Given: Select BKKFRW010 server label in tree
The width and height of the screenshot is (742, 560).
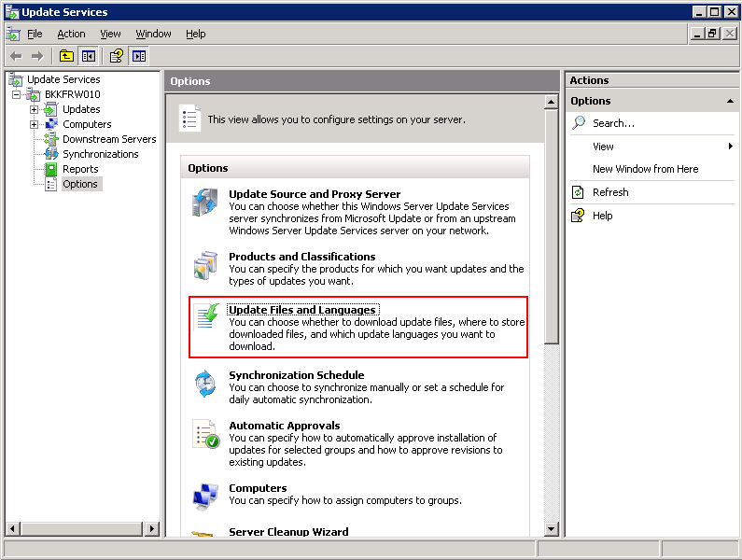Looking at the screenshot, I should click(x=73, y=94).
